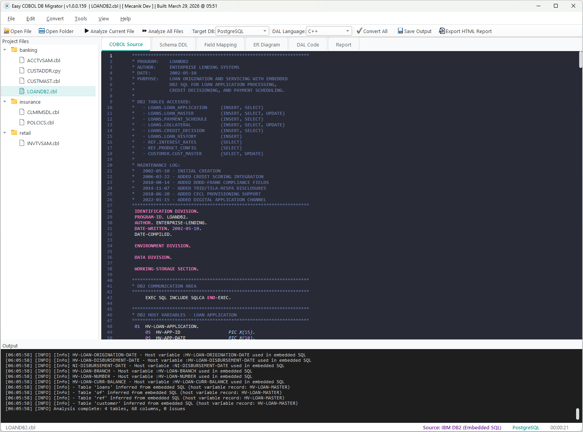Click the CUSTADDR.cpy file icon
This screenshot has height=432, width=583.
tap(22, 70)
